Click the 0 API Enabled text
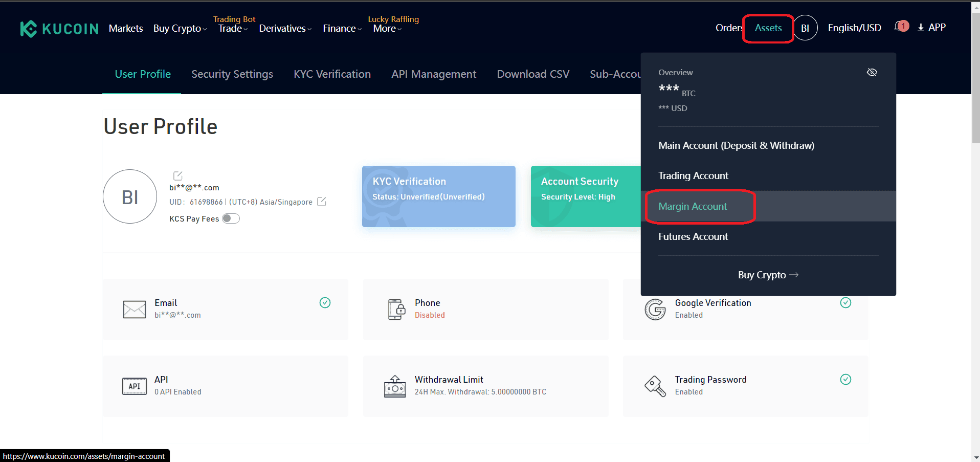Viewport: 980px width, 462px height. [x=178, y=392]
